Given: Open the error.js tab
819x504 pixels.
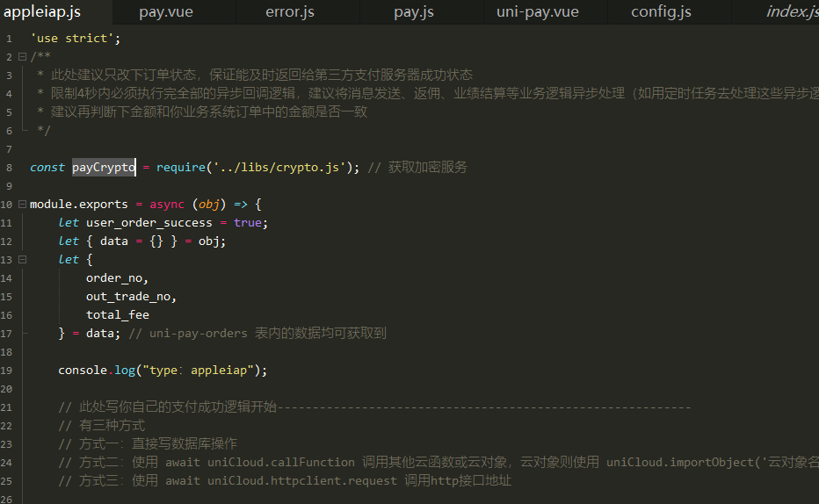Looking at the screenshot, I should 290,11.
